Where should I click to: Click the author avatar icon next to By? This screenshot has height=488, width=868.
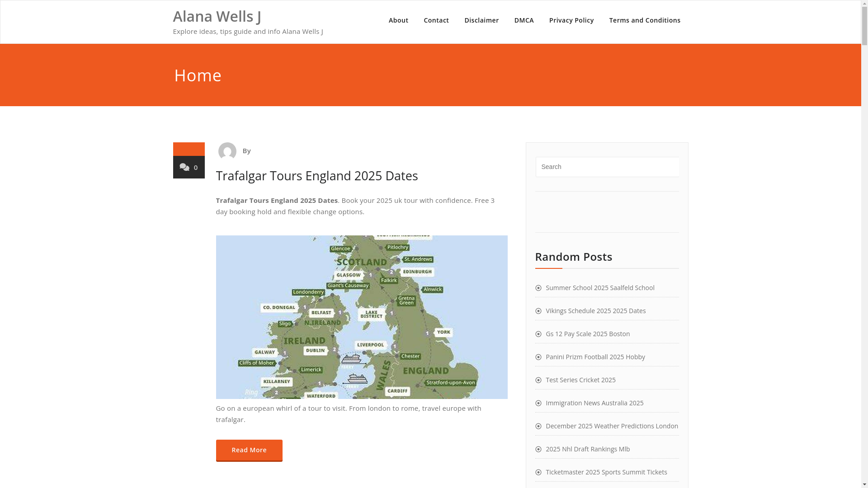[227, 151]
